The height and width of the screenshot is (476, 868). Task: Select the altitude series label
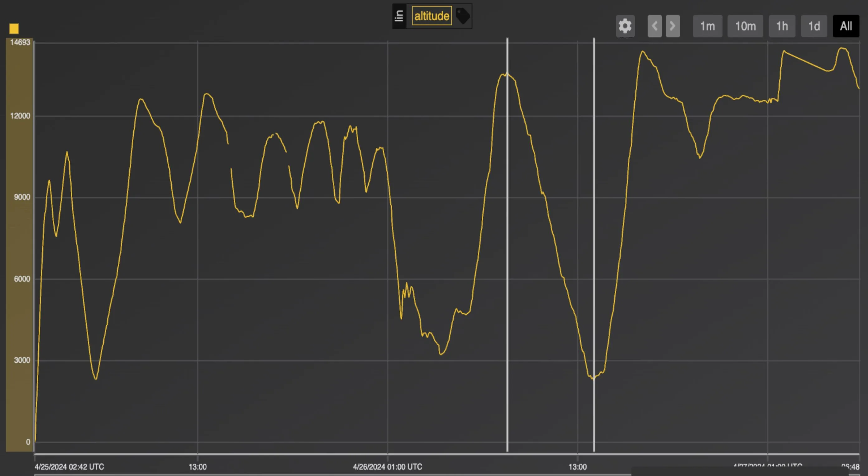(x=432, y=16)
